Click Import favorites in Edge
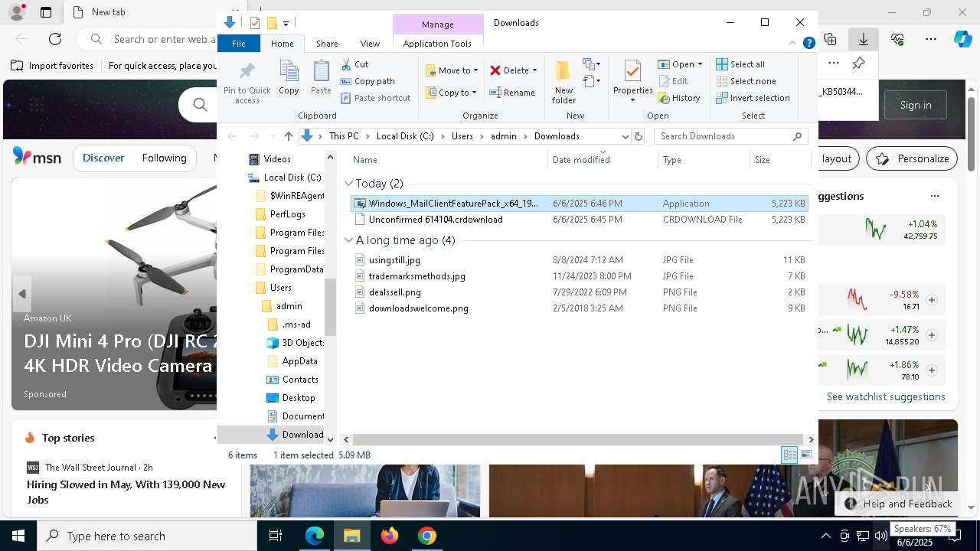Screen dimensions: 980x551 52,66
